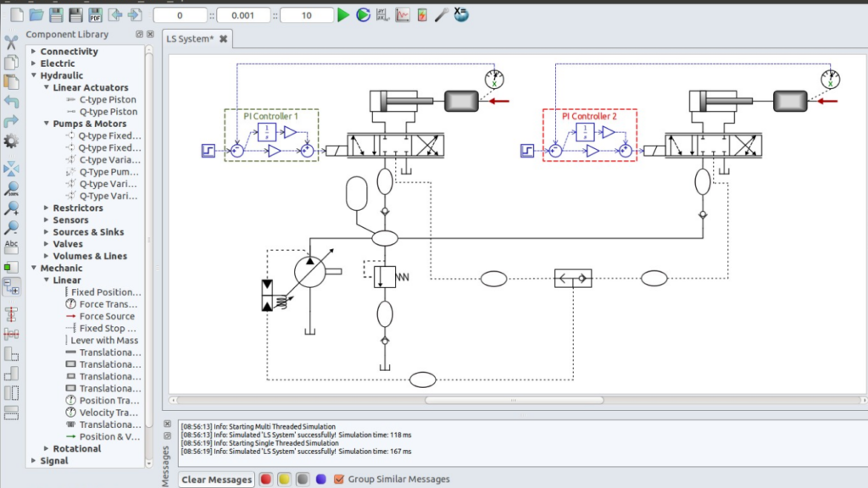Open the sensitivity analysis dY/dX icon
This screenshot has width=868, height=488.
382,15
